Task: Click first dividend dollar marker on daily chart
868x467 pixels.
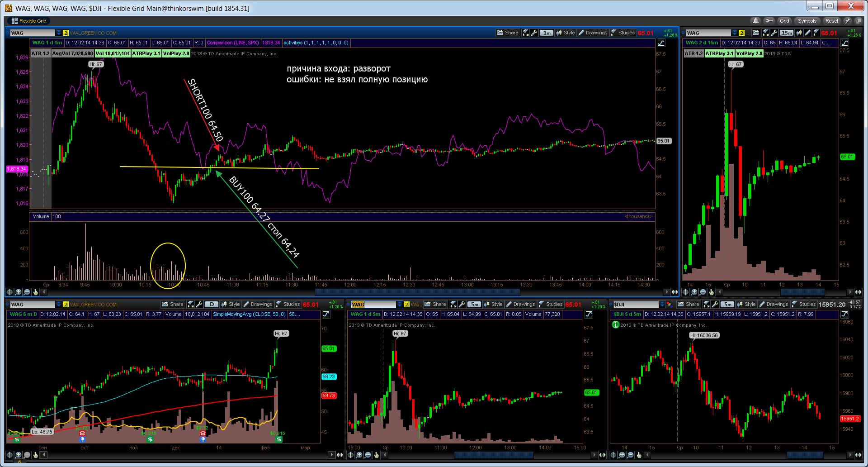Action: [x=17, y=439]
